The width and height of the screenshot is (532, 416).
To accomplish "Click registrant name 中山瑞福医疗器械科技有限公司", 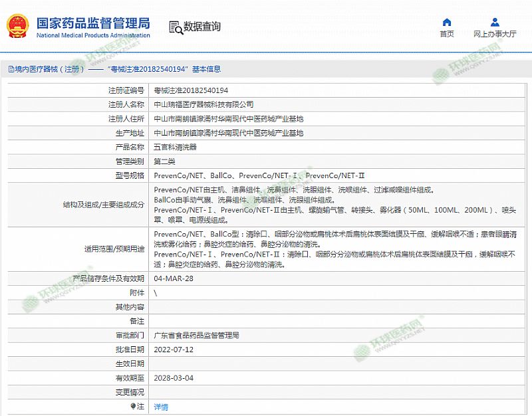I will (x=203, y=104).
